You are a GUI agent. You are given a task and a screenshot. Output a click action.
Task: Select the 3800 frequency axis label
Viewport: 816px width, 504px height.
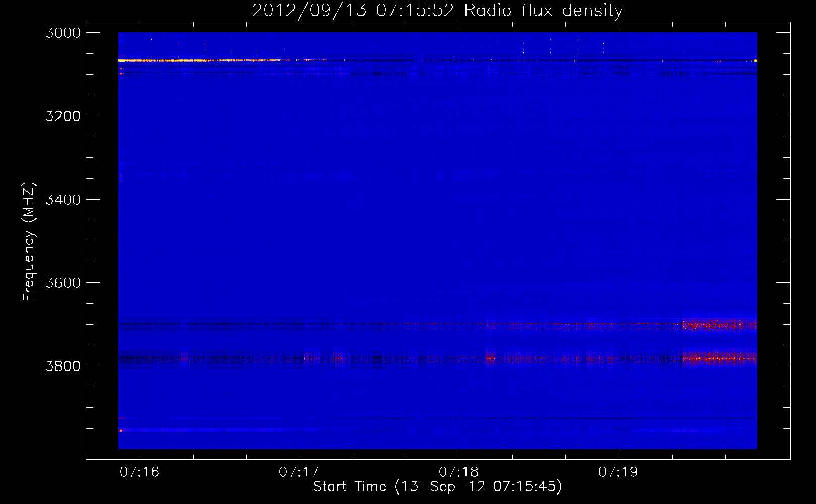[63, 366]
